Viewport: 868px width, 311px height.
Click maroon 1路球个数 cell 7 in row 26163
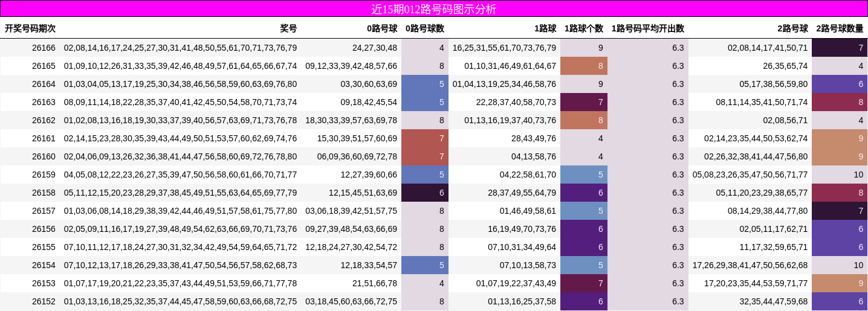[x=584, y=102]
